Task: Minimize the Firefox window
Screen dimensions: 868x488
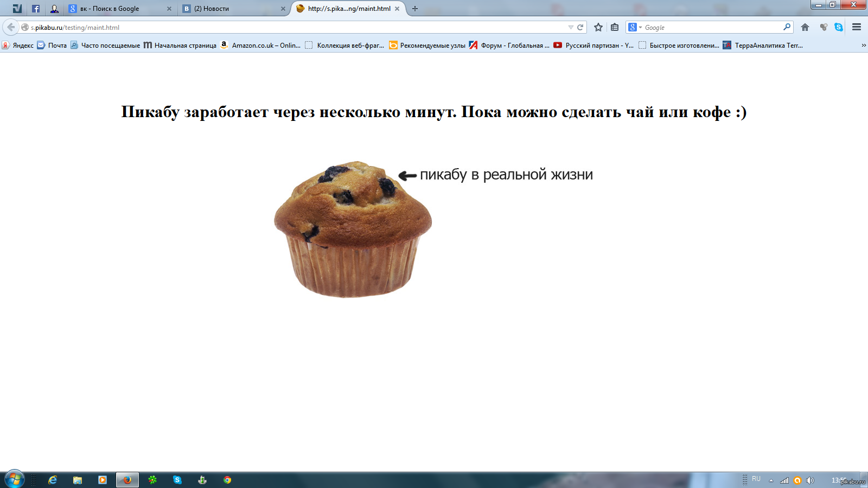Action: (818, 5)
